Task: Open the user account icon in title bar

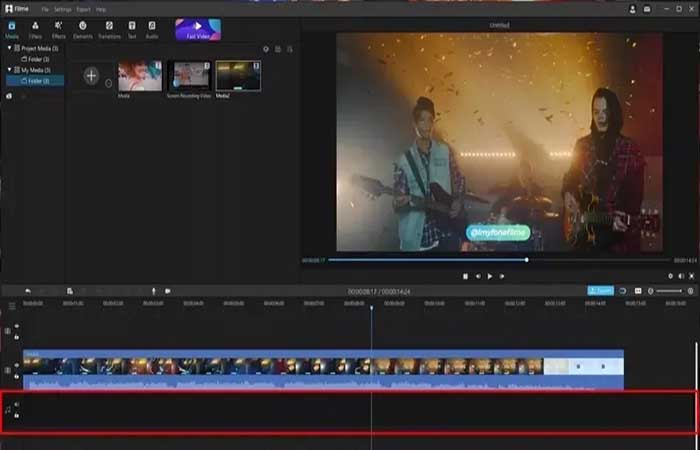Action: point(633,9)
